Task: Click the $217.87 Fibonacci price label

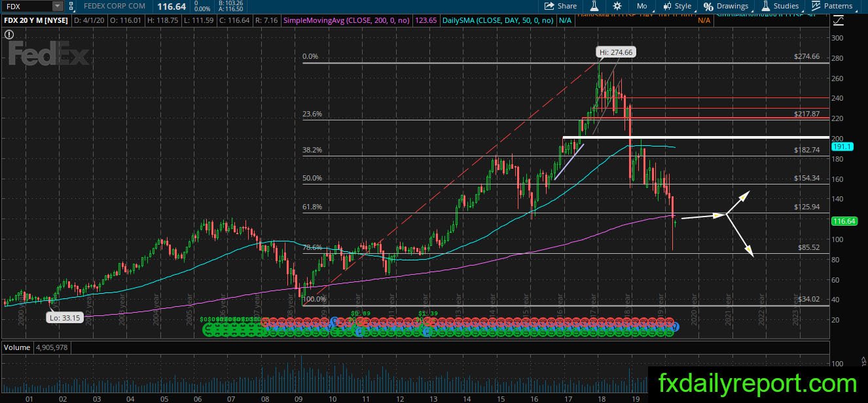Action: [x=806, y=114]
